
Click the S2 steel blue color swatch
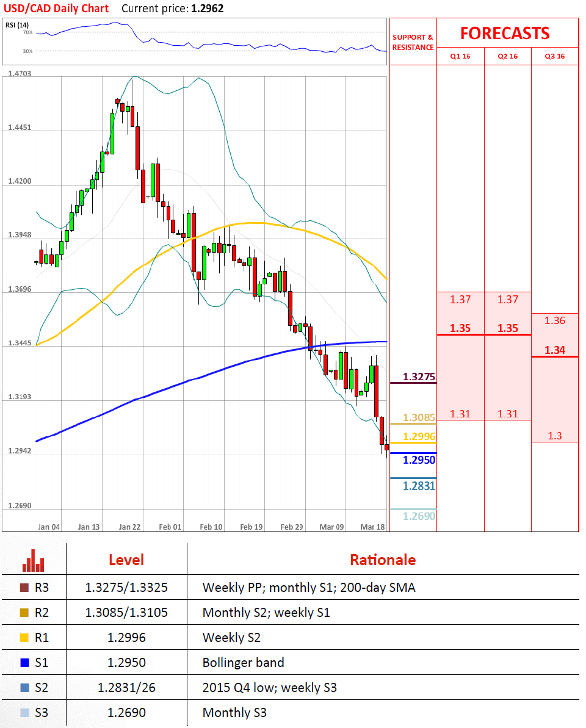pos(24,688)
